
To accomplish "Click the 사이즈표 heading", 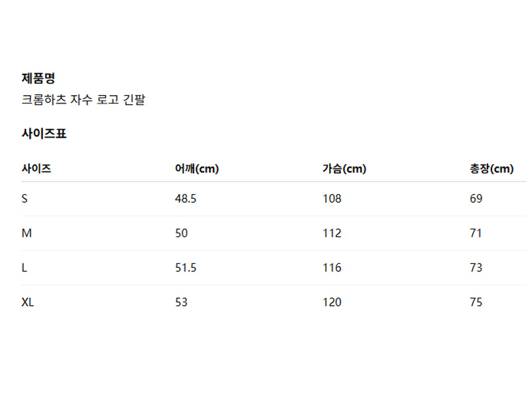I will 44,134.
